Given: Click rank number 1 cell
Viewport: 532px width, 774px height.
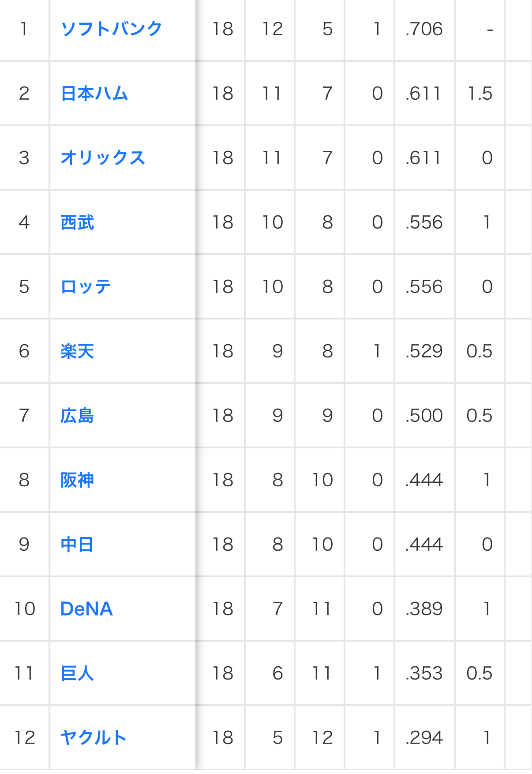Looking at the screenshot, I should [24, 29].
